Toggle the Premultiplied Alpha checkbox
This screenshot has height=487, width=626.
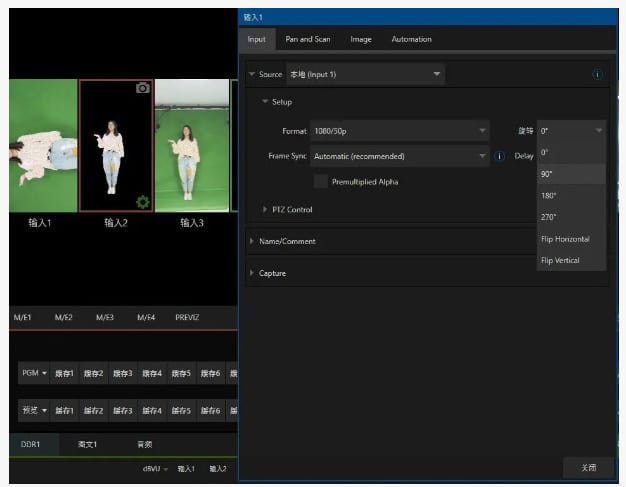[x=320, y=181]
